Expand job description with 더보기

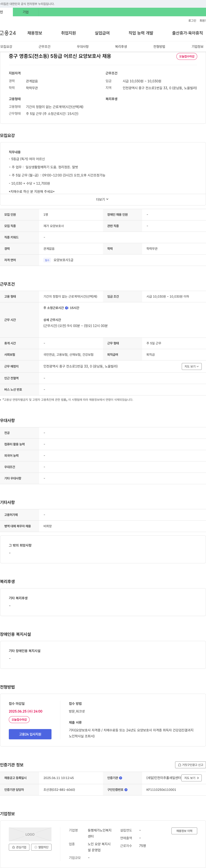(x=103, y=199)
